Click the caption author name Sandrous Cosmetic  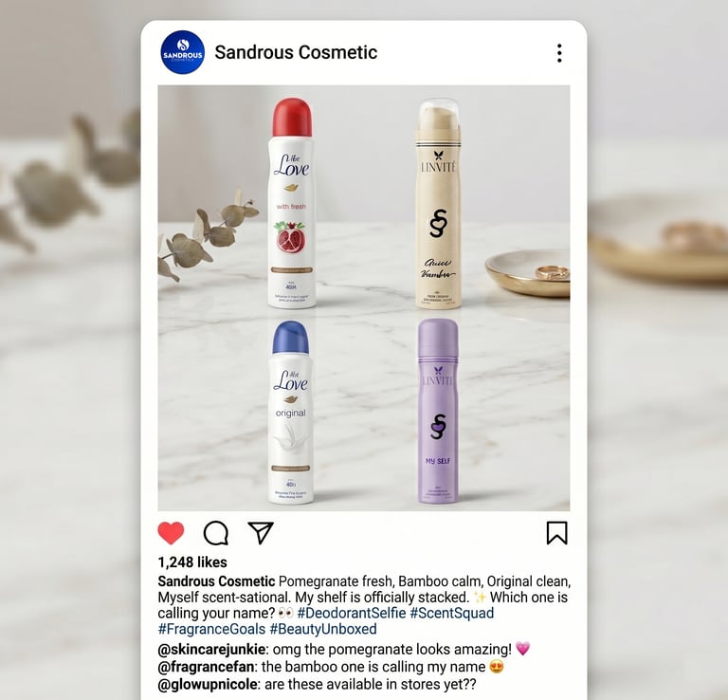(x=216, y=581)
